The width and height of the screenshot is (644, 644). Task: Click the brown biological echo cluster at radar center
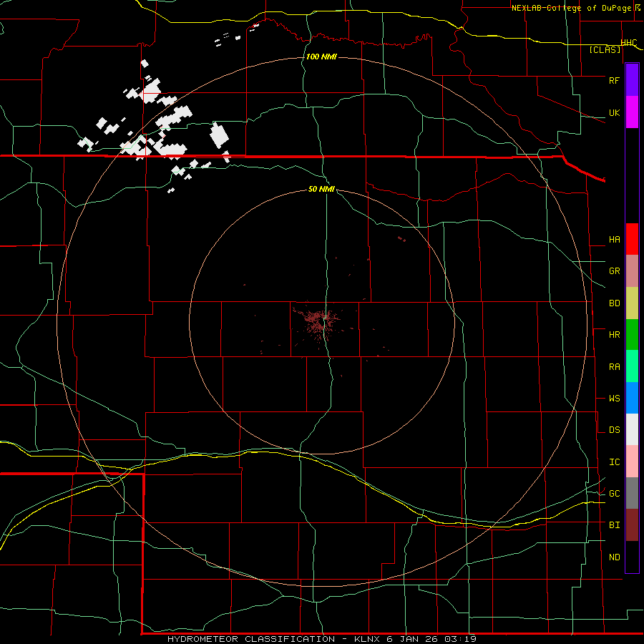[318, 321]
